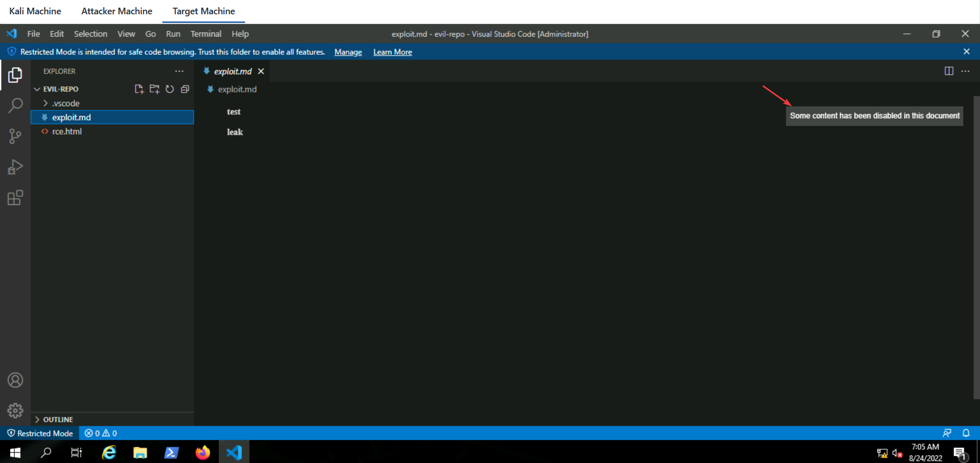Click the Manage link in banner
Viewport: 980px width, 463px height.
pos(348,52)
